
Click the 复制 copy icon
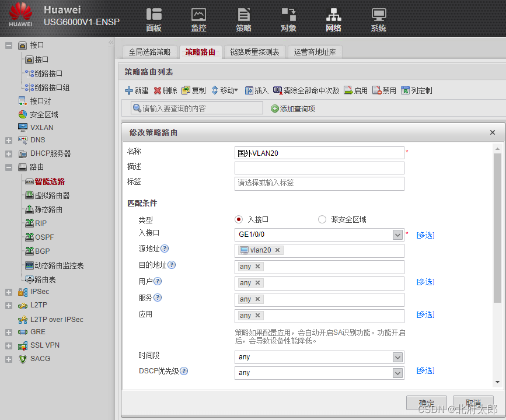click(x=186, y=90)
